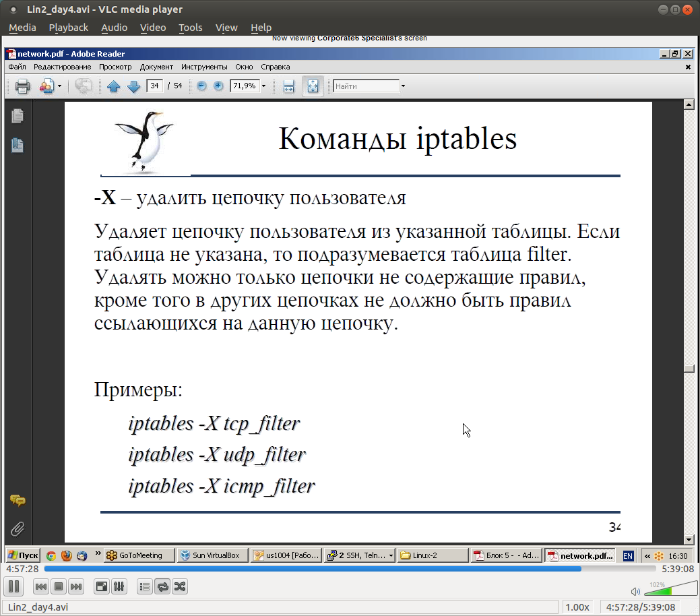Open the Attachments paperclip icon in sidebar

[18, 528]
